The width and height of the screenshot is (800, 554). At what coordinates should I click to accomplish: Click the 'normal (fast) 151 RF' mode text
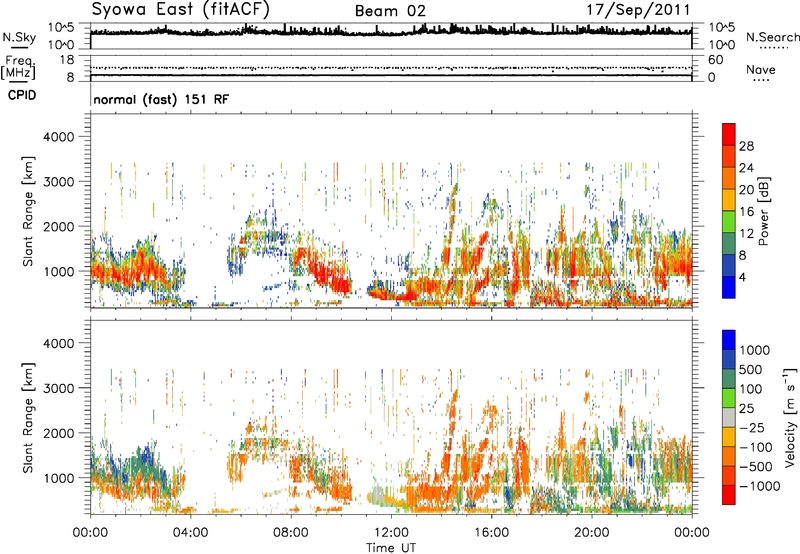[x=161, y=99]
